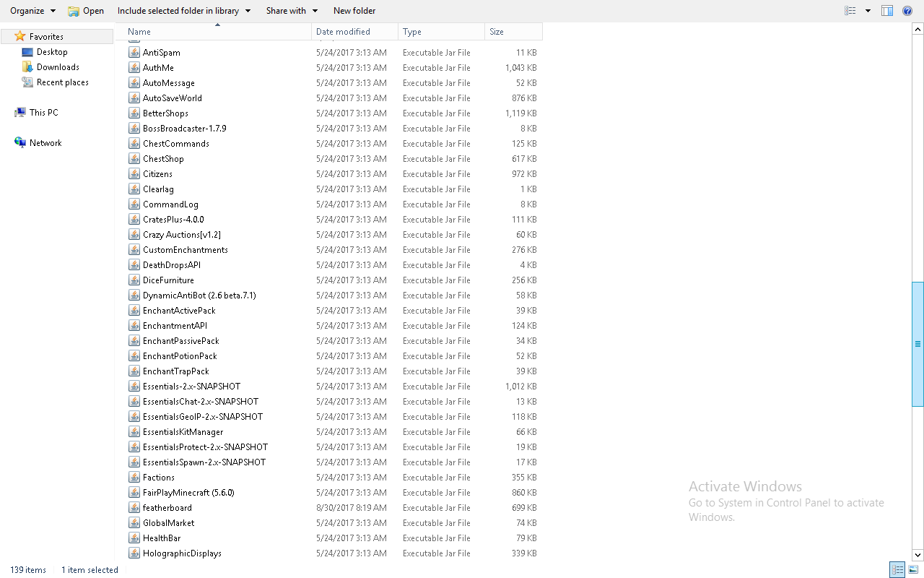This screenshot has height=578, width=924.
Task: Click the Desktop icon in navigation pane
Action: 27,52
